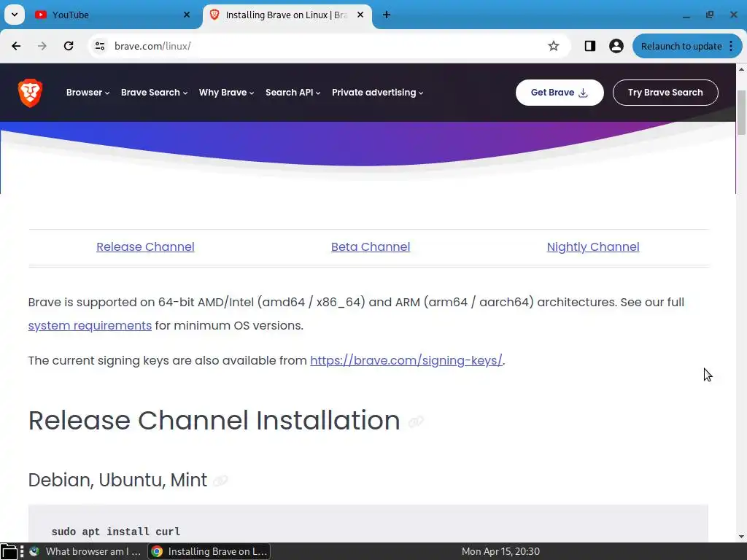This screenshot has height=560, width=747.
Task: Open the brave.com/signing-keys link
Action: pos(406,360)
